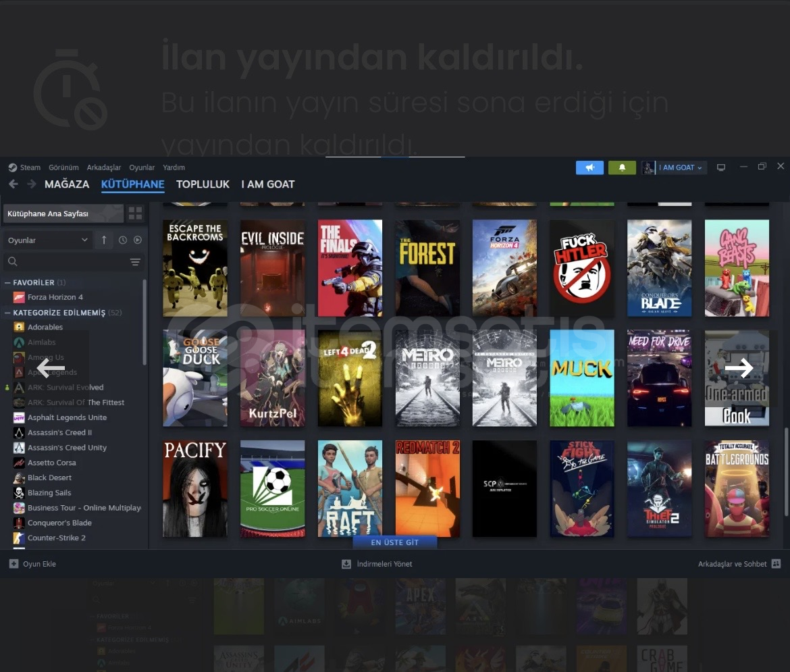Image resolution: width=790 pixels, height=672 pixels.
Task: Click İndirmeleri Yönet link
Action: (384, 564)
